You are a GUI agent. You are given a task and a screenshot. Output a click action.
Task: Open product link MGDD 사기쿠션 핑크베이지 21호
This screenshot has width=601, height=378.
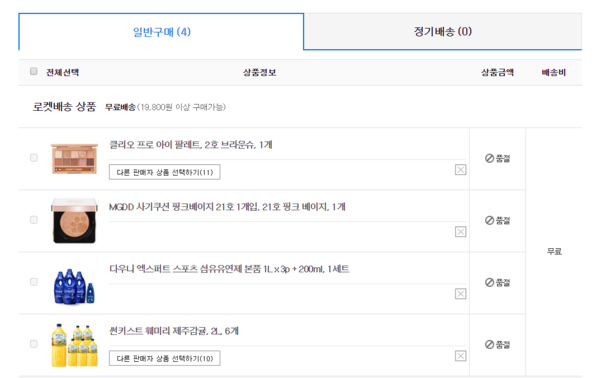click(x=227, y=207)
